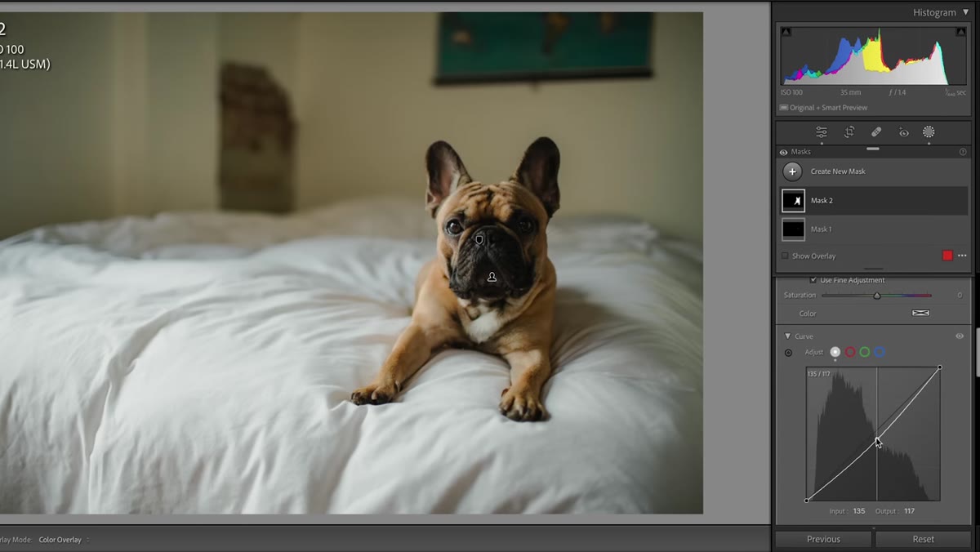Select the white point curve channel
Image resolution: width=980 pixels, height=552 pixels.
pos(835,352)
